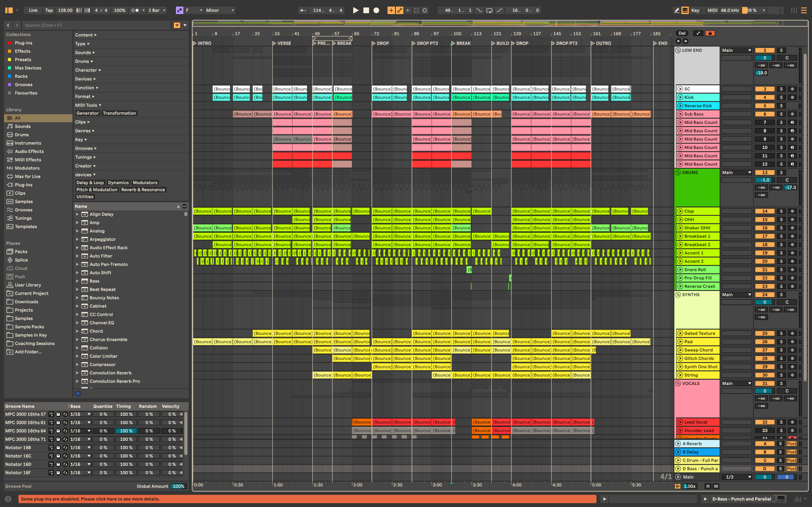812x507 pixels.
Task: Enable the Loop switch
Action: click(489, 10)
